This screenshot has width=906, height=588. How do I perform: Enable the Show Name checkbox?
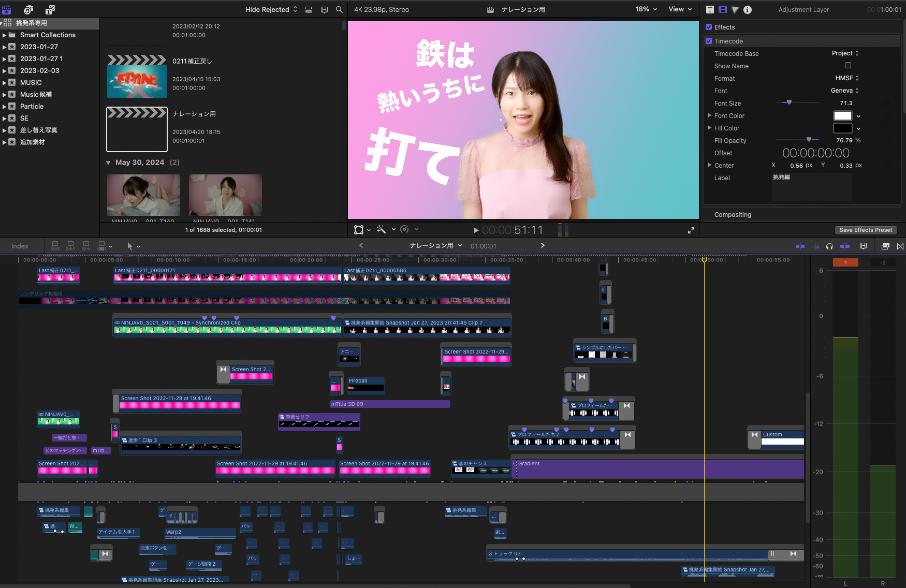(x=847, y=65)
